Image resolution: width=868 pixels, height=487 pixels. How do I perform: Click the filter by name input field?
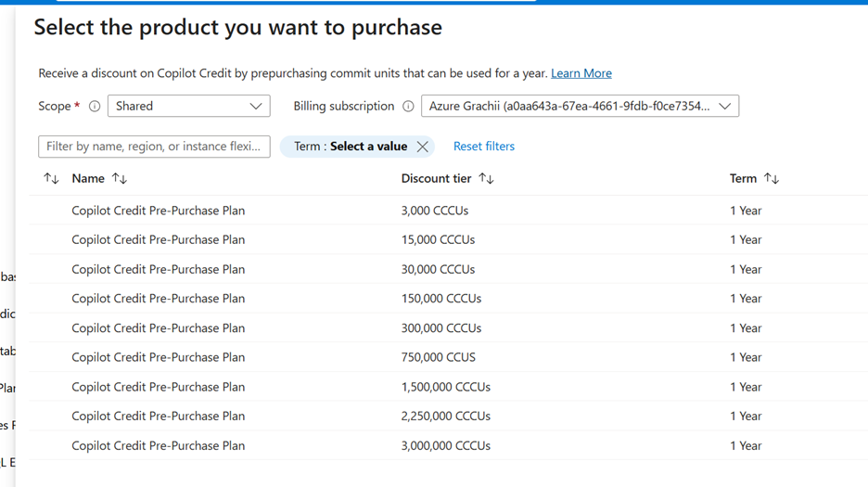point(154,147)
